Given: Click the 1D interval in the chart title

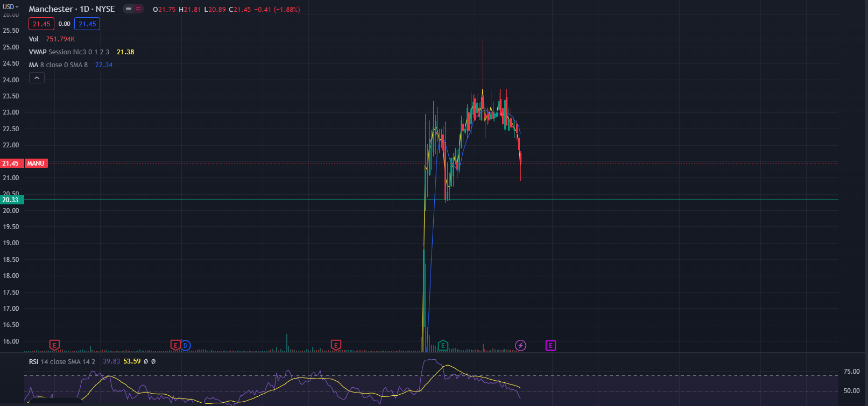Looking at the screenshot, I should pos(84,9).
